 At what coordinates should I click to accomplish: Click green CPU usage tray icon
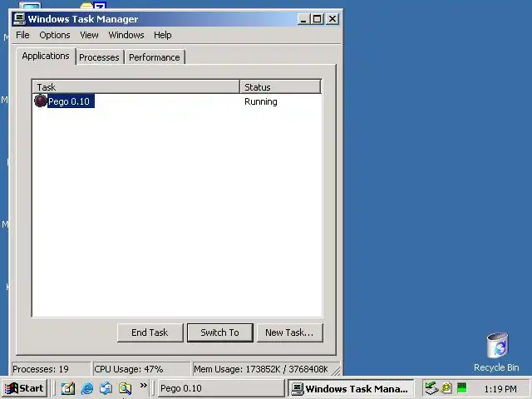click(462, 388)
